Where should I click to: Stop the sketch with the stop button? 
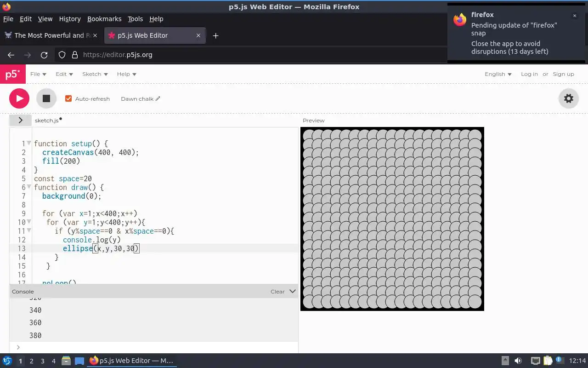(46, 98)
